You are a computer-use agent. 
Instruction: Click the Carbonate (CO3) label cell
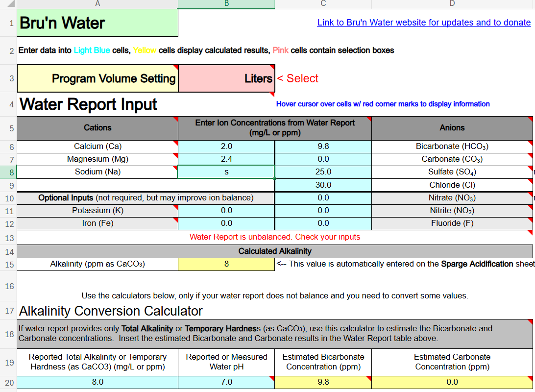click(x=452, y=159)
